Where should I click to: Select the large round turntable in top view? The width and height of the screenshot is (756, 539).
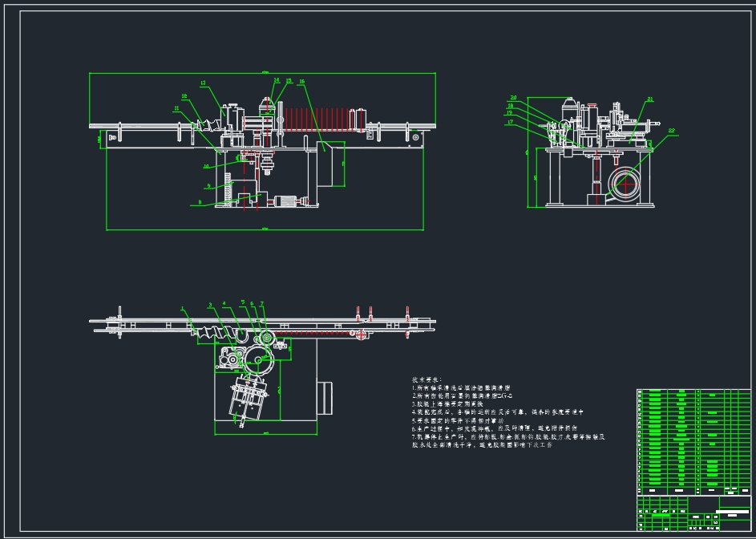pos(260,360)
